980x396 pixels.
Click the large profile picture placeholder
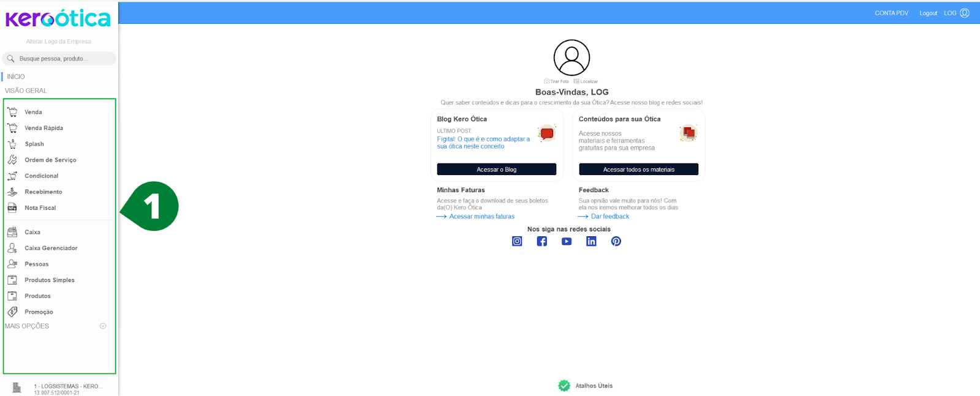click(x=571, y=58)
